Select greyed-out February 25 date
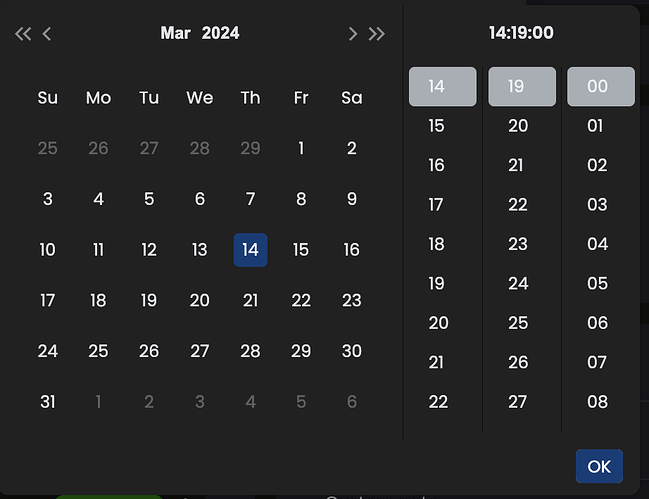This screenshot has height=499, width=649. pos(48,148)
